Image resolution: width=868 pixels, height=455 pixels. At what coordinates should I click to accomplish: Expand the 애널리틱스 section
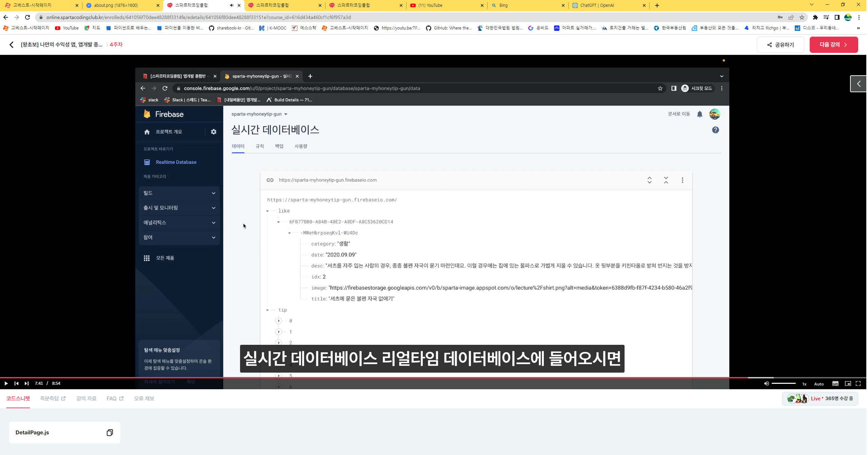coord(180,223)
